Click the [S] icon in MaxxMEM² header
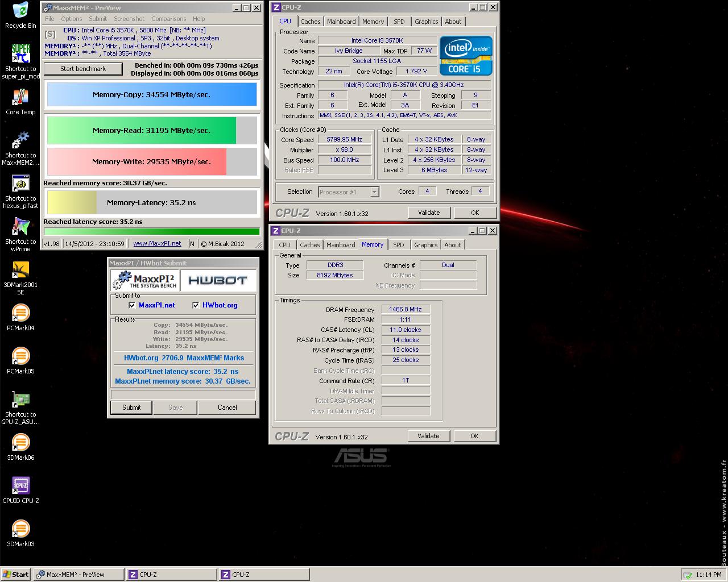Screen dimensions: 728x582 point(50,34)
